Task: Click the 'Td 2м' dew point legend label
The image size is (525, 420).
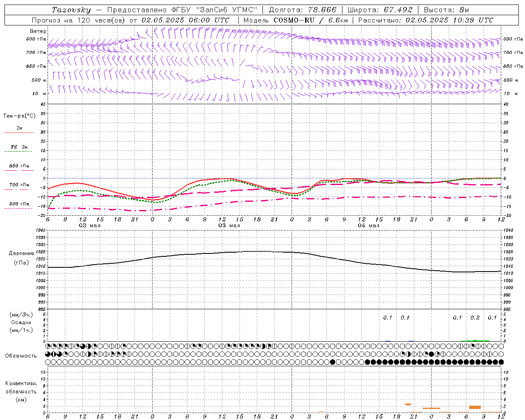Action: tap(19, 147)
